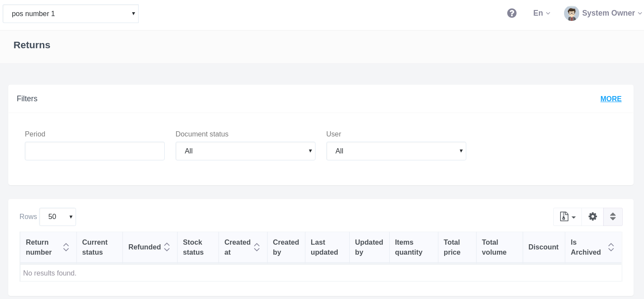The image size is (644, 299).
Task: Change the Rows per page dropdown
Action: 57,217
